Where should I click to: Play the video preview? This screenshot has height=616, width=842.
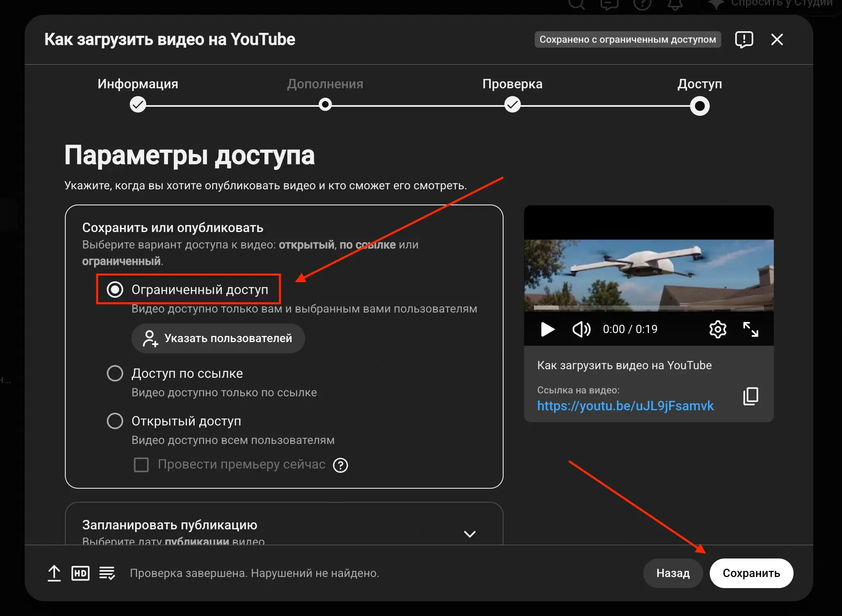pos(548,329)
